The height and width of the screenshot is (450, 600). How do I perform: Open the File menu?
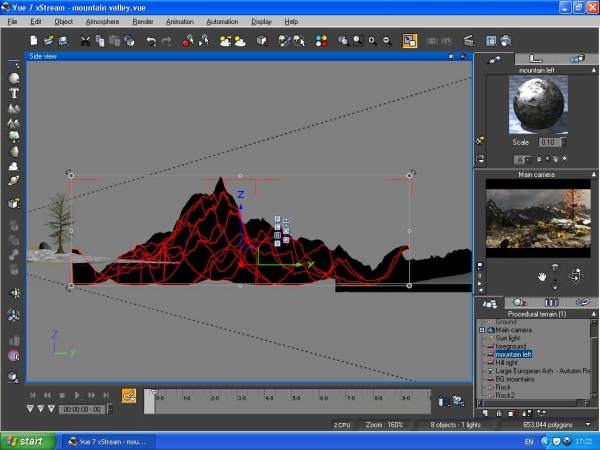(12, 22)
